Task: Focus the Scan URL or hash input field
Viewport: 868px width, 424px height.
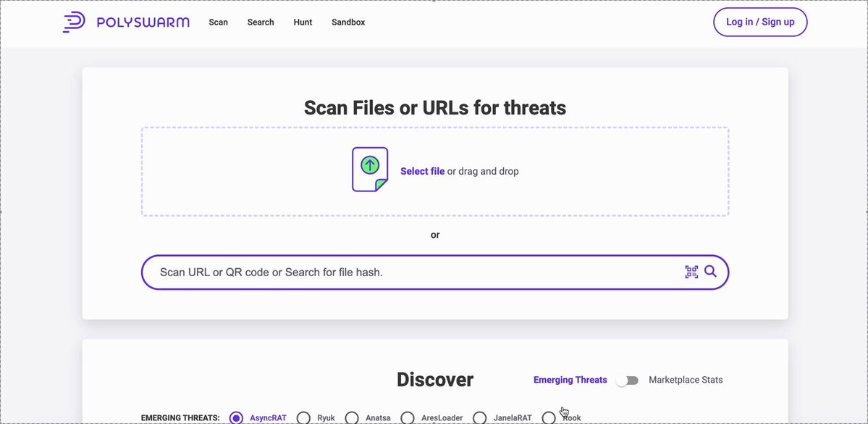Action: (435, 272)
